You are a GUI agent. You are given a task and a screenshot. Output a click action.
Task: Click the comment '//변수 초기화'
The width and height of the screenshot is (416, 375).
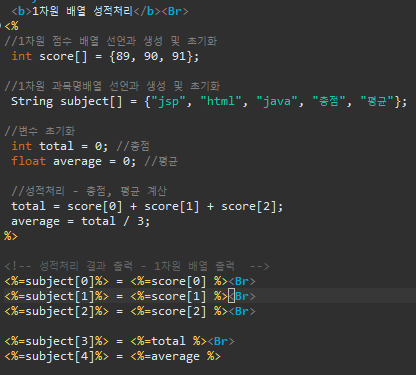[40, 131]
